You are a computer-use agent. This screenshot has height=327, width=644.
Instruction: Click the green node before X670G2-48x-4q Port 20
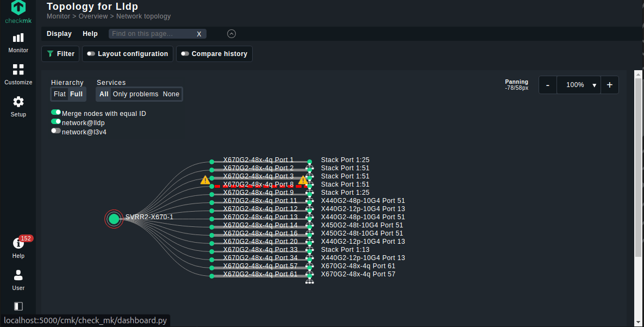[x=212, y=244]
